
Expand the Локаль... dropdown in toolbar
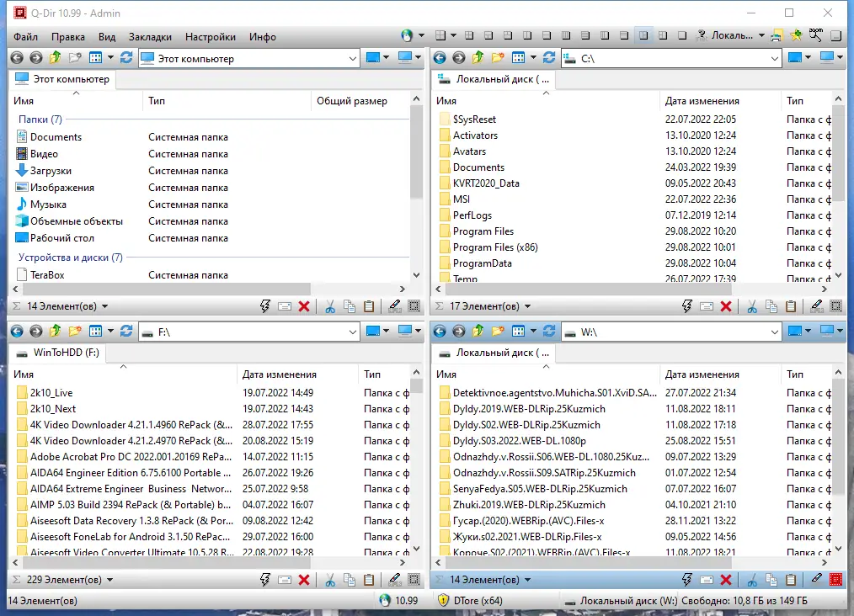(x=761, y=36)
